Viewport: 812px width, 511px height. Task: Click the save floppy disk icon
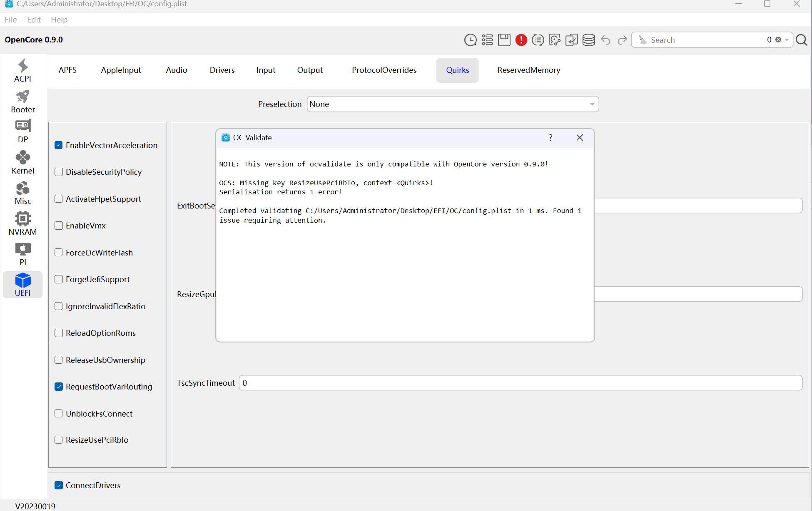click(x=504, y=40)
